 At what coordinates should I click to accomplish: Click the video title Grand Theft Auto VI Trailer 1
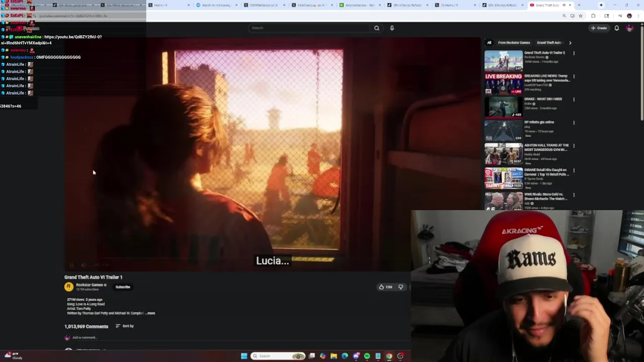[93, 277]
